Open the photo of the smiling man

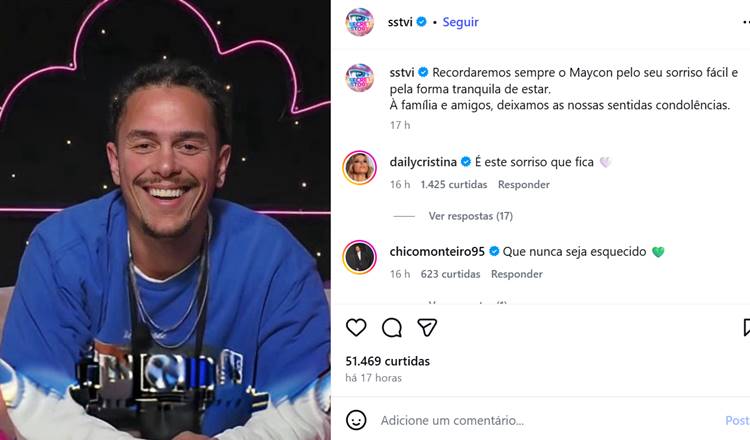click(165, 220)
